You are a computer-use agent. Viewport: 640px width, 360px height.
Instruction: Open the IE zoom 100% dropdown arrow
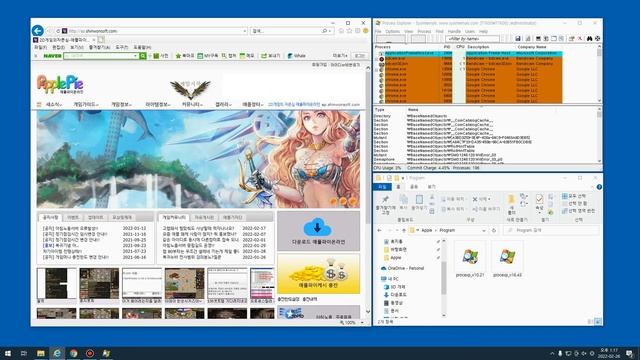point(362,322)
